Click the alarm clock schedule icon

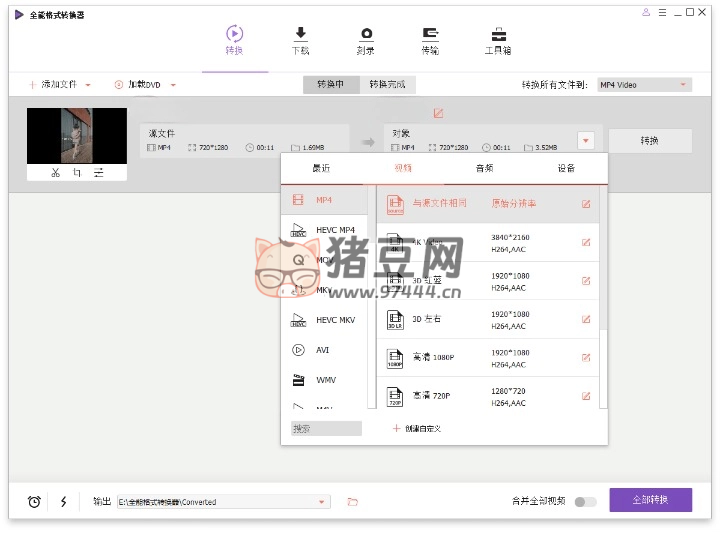pos(34,501)
